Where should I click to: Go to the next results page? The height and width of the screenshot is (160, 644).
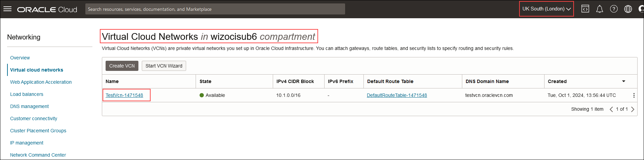pos(632,109)
